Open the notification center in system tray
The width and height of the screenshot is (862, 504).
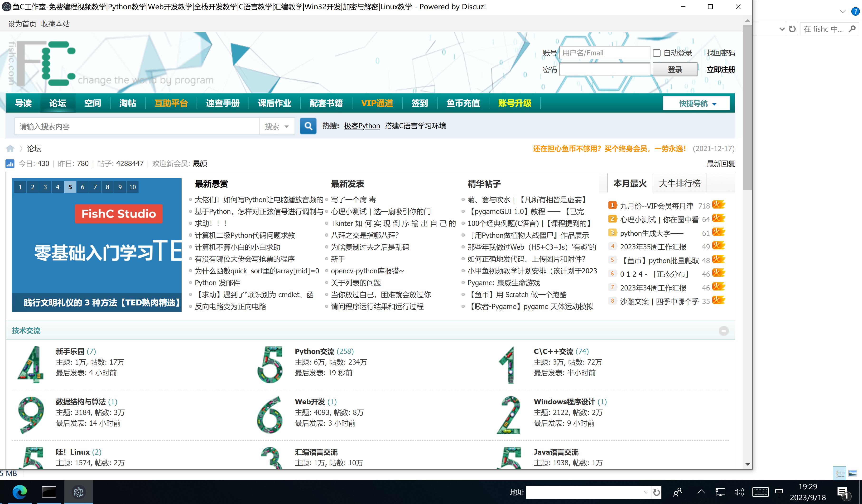[x=843, y=493]
